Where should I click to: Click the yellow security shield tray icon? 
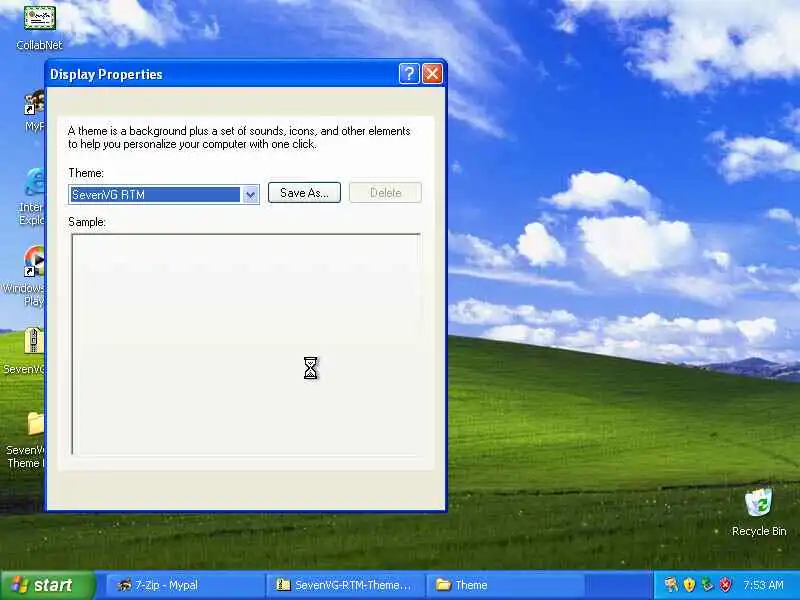pyautogui.click(x=689, y=585)
